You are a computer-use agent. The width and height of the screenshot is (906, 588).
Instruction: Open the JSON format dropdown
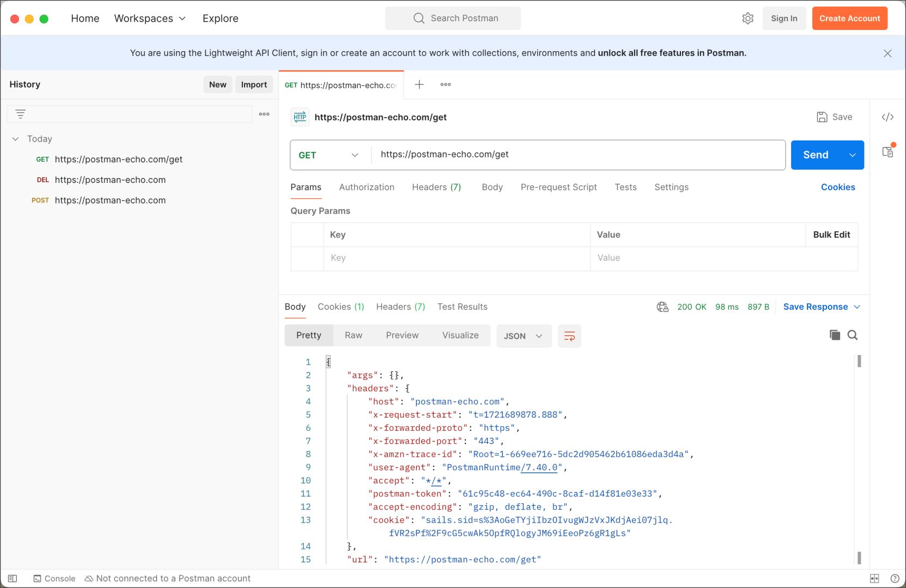point(524,336)
